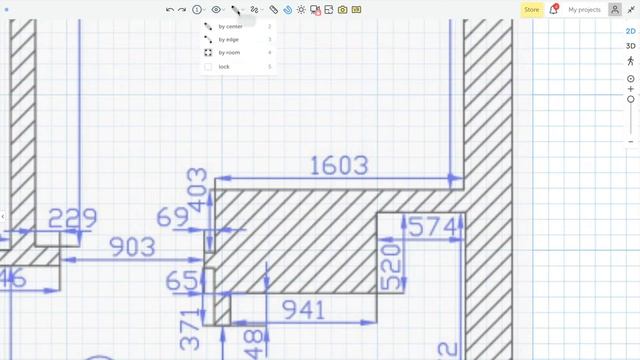The height and width of the screenshot is (360, 640).
Task: Redo the last undone action
Action: click(182, 9)
